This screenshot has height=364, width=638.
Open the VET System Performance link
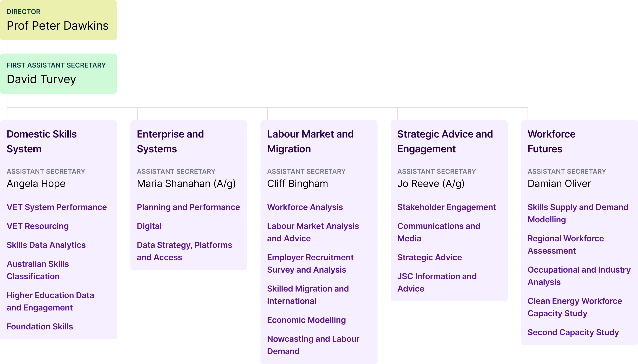(57, 207)
